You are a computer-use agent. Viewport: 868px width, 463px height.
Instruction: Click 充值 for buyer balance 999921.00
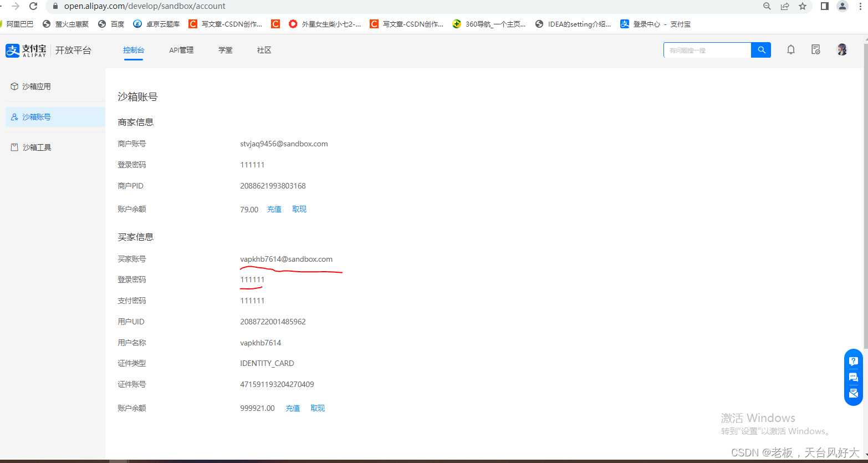[293, 408]
